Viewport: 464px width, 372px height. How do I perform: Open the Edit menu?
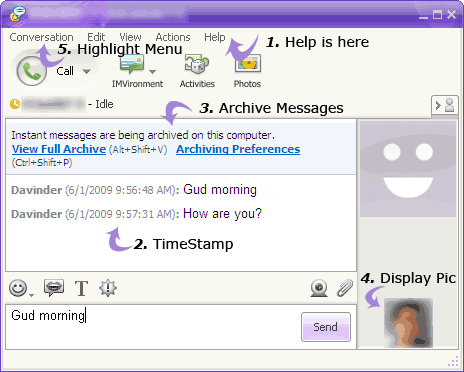(x=96, y=37)
